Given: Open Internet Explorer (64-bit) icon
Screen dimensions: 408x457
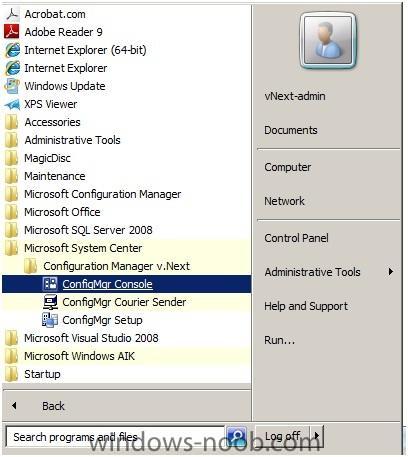Looking at the screenshot, I should tap(12, 50).
